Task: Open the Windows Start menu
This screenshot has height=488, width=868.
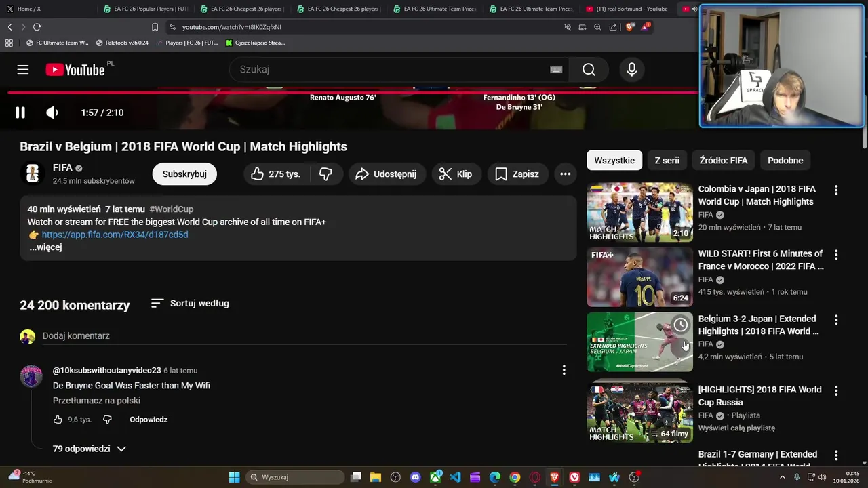Action: [234, 477]
